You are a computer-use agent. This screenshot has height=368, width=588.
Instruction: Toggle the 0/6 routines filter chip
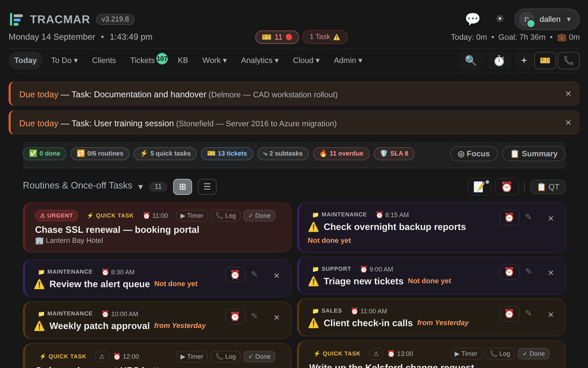(100, 153)
